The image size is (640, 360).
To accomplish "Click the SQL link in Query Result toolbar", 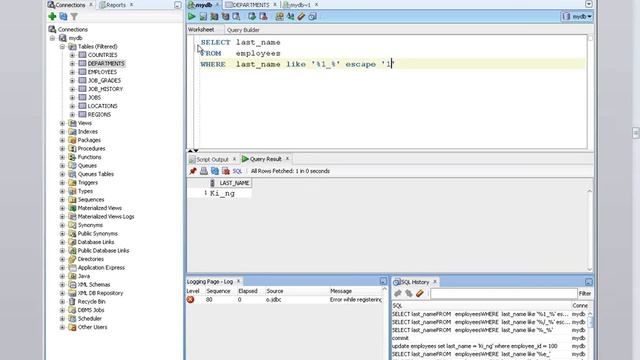I will 237,171.
